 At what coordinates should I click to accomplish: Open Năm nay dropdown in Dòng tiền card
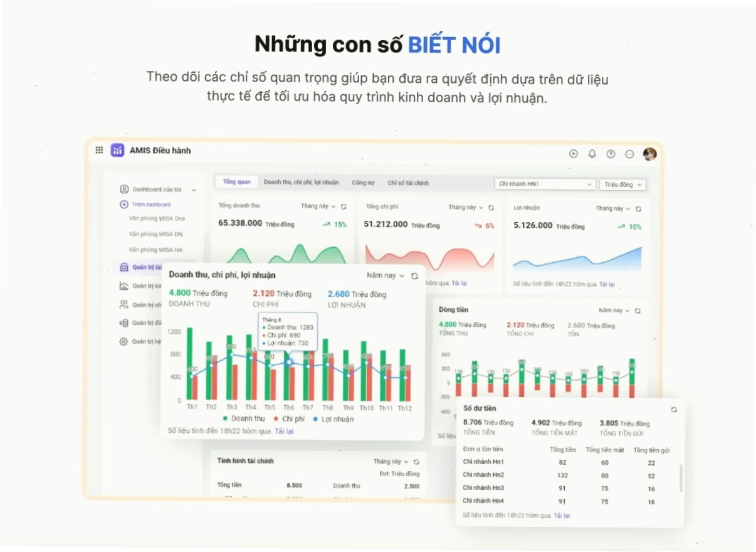(x=614, y=310)
